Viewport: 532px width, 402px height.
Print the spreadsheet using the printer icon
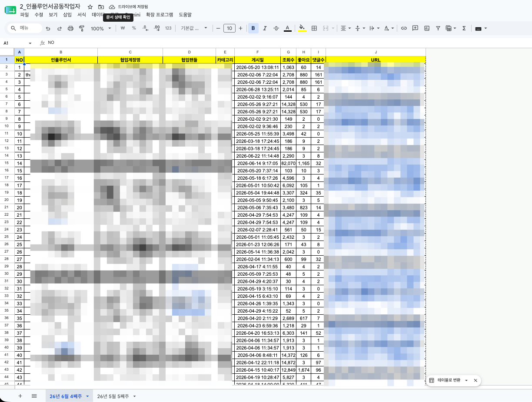click(x=70, y=28)
